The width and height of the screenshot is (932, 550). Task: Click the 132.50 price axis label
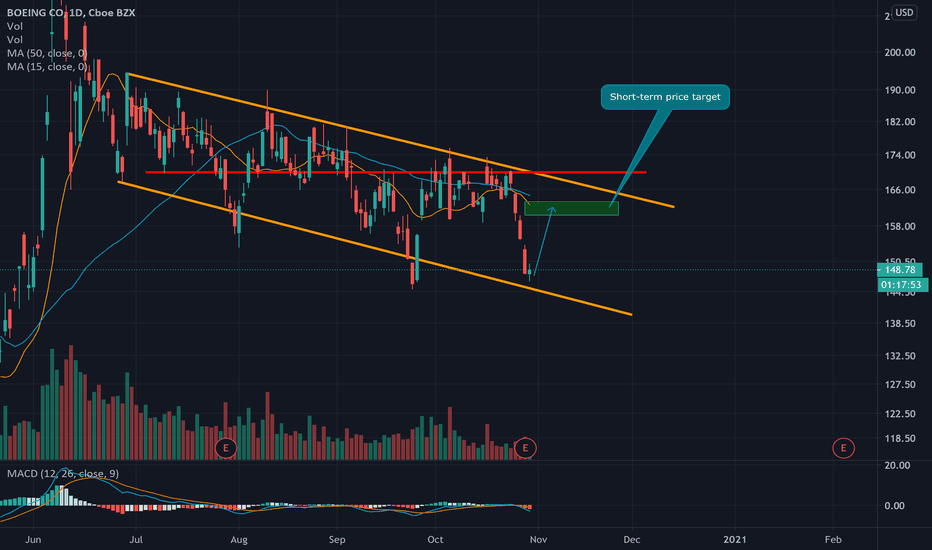point(900,356)
